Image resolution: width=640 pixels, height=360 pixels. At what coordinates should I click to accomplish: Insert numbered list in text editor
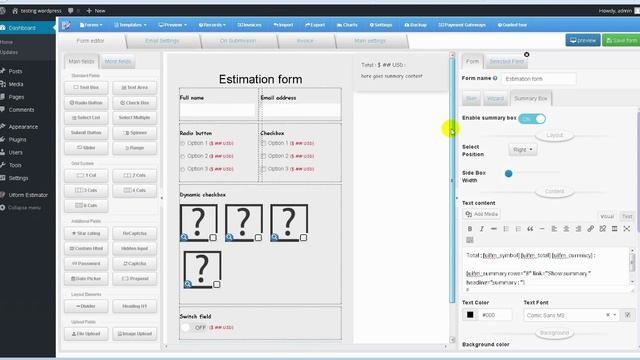pyautogui.click(x=518, y=229)
